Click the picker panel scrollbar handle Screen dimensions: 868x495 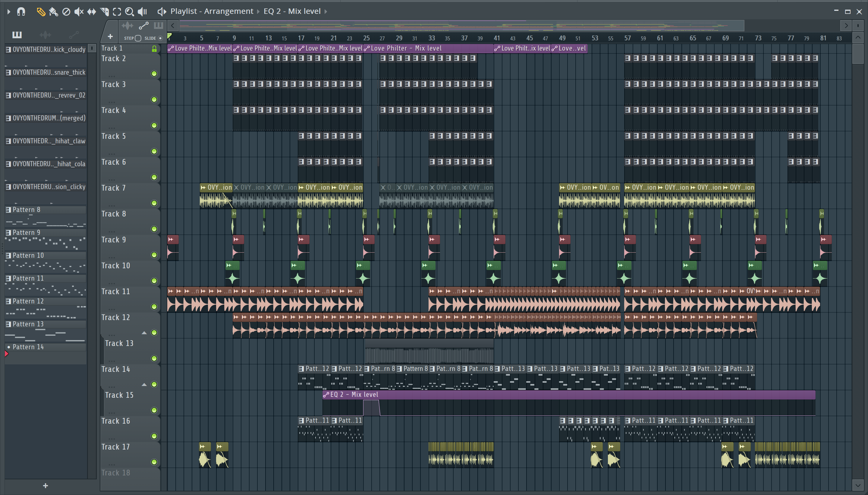[x=92, y=48]
